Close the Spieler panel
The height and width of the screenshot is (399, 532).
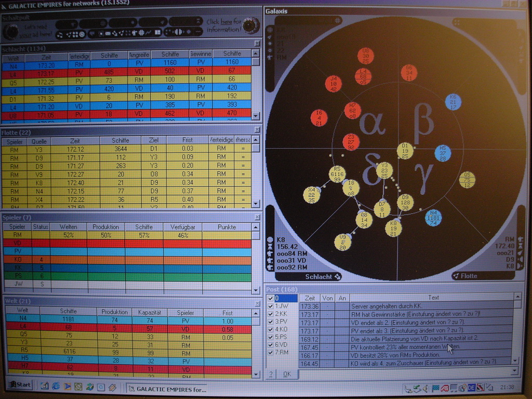click(257, 217)
